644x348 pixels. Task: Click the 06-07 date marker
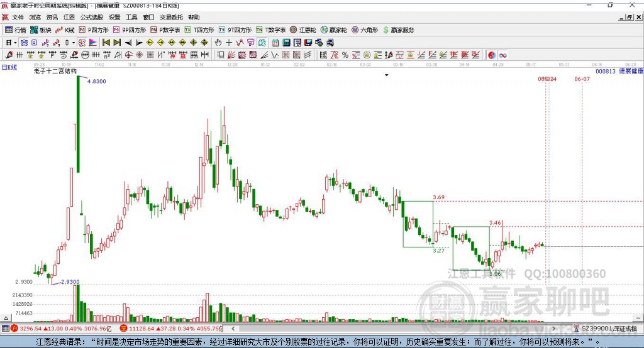[x=582, y=79]
